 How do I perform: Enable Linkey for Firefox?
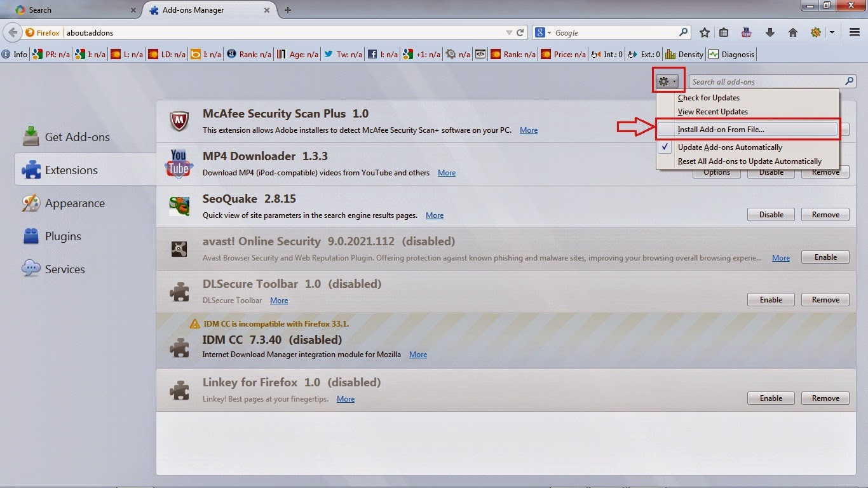[771, 398]
